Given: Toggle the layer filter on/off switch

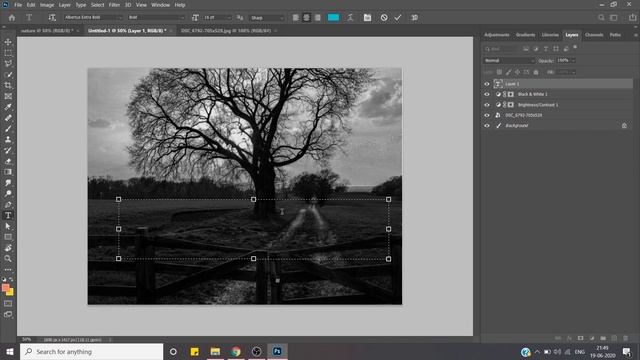Looking at the screenshot, I should pos(575,47).
